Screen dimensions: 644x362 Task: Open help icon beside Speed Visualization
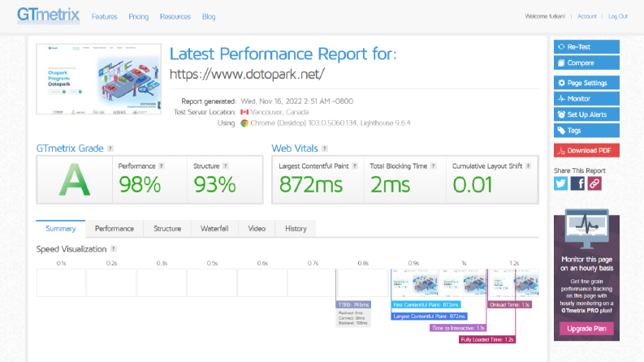[x=114, y=248]
